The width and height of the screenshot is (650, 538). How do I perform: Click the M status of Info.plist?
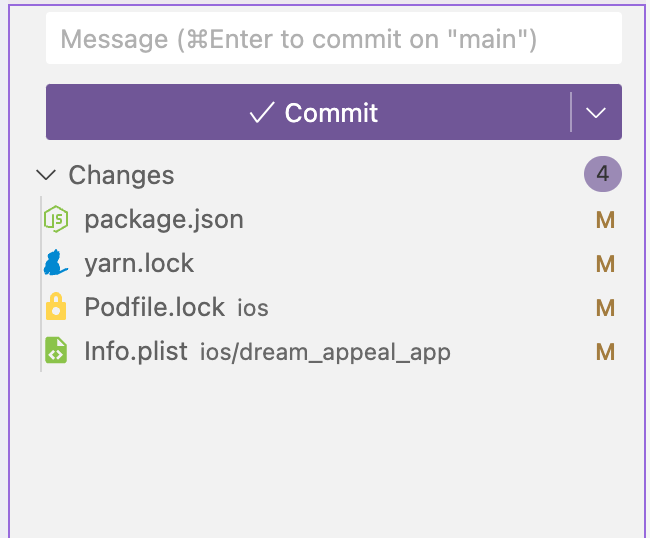click(x=604, y=351)
